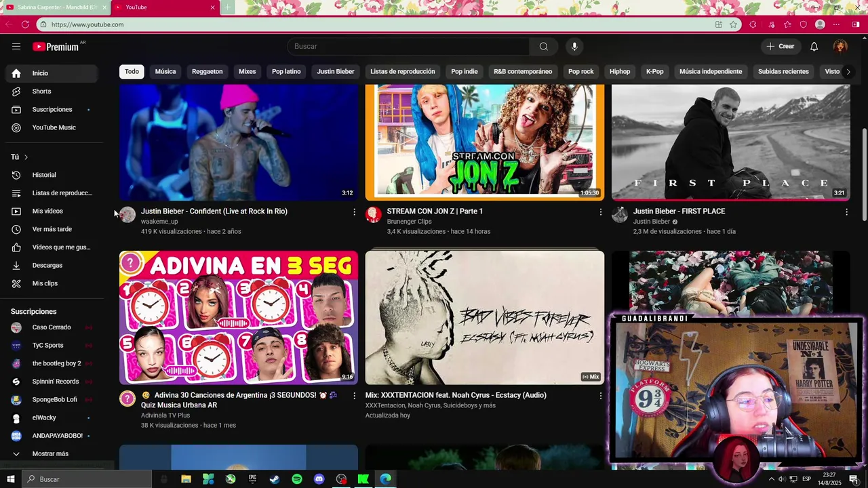Open Listas de reproducción in sidebar
The height and width of the screenshot is (488, 868).
tap(52, 193)
